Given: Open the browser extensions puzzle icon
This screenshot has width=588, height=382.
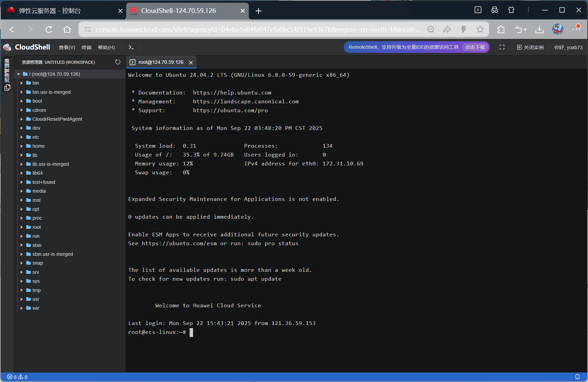Looking at the screenshot, I should pyautogui.click(x=501, y=29).
